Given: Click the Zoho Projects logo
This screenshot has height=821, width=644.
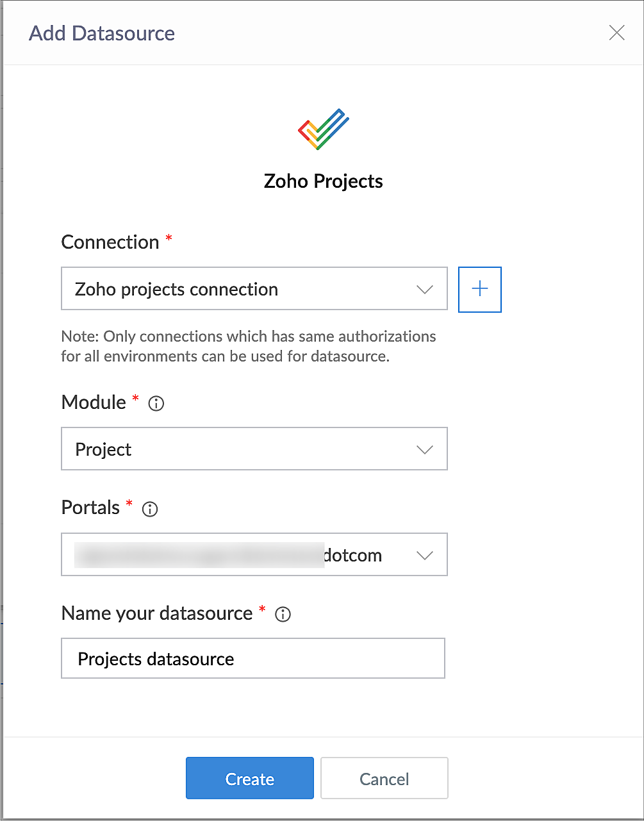Looking at the screenshot, I should (x=323, y=129).
